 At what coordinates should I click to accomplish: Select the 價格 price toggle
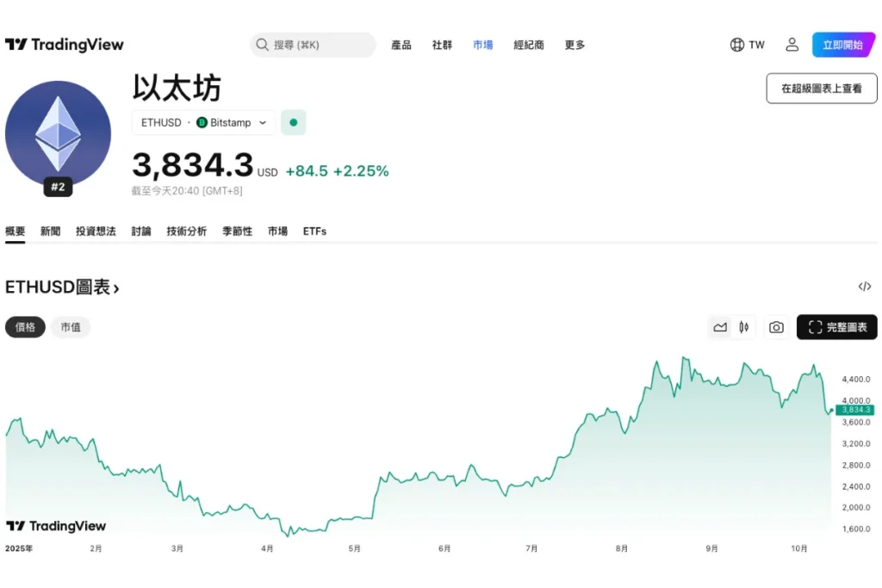tap(25, 327)
